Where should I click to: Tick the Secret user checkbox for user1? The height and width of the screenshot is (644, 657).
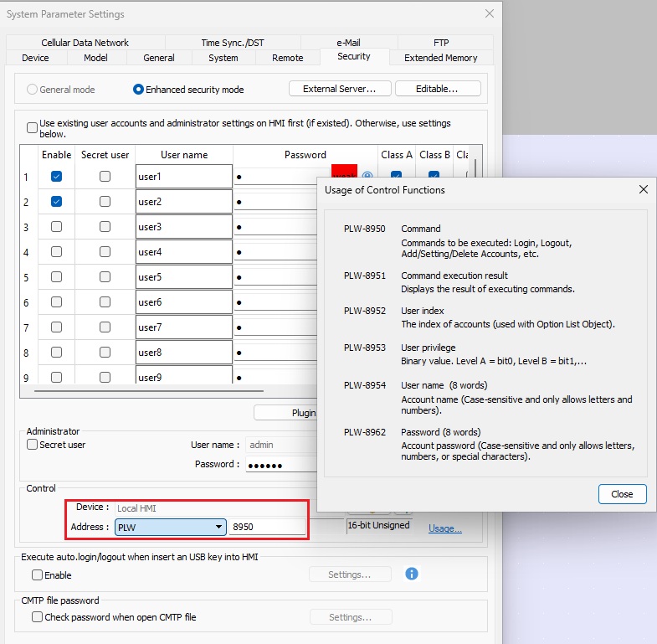(x=105, y=177)
